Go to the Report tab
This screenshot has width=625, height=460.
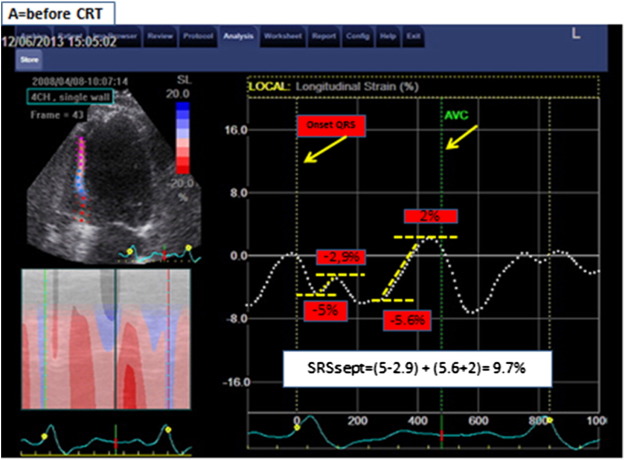pos(323,38)
